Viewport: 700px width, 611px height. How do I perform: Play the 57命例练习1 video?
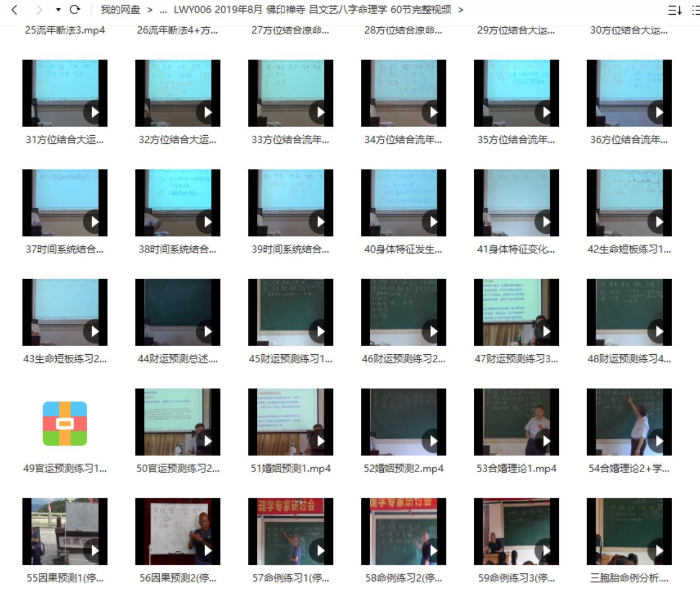(x=321, y=550)
